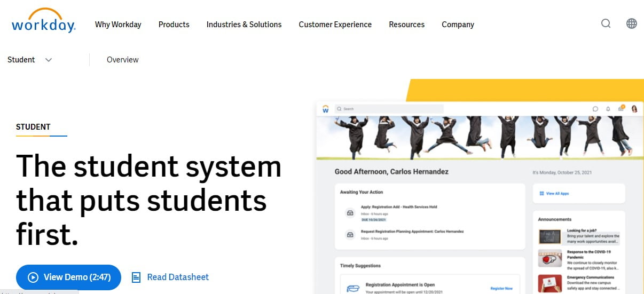644x294 pixels.
Task: Open the Why Workday menu
Action: pyautogui.click(x=118, y=25)
